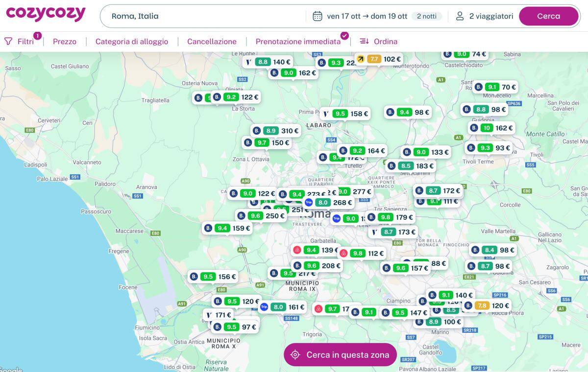The height and width of the screenshot is (372, 588).
Task: Expand the Prezzo filter
Action: tap(65, 42)
